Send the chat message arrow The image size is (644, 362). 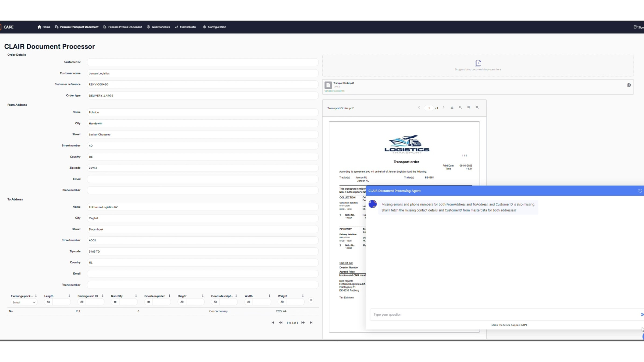[x=642, y=314]
